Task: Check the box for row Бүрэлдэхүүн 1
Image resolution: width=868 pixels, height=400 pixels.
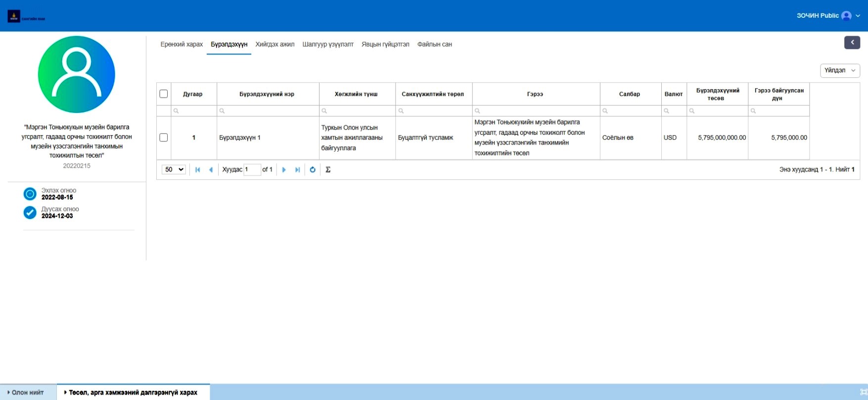Action: click(164, 138)
